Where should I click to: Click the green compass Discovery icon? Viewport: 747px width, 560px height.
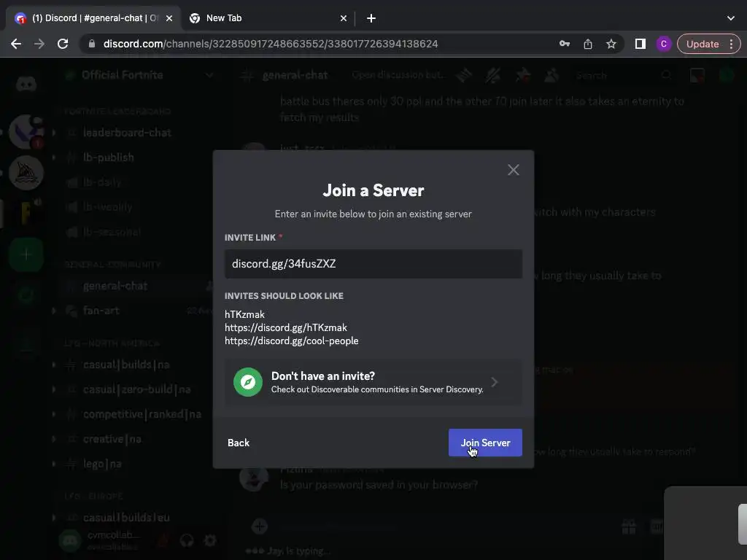pos(248,382)
